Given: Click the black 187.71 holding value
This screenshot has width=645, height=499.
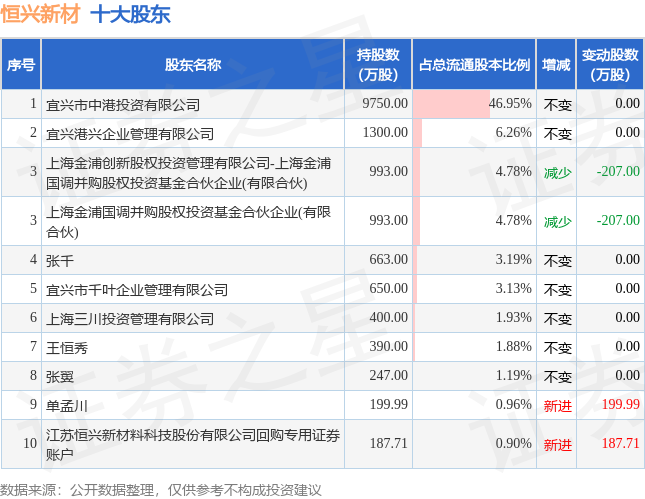Looking at the screenshot, I should 388,443.
